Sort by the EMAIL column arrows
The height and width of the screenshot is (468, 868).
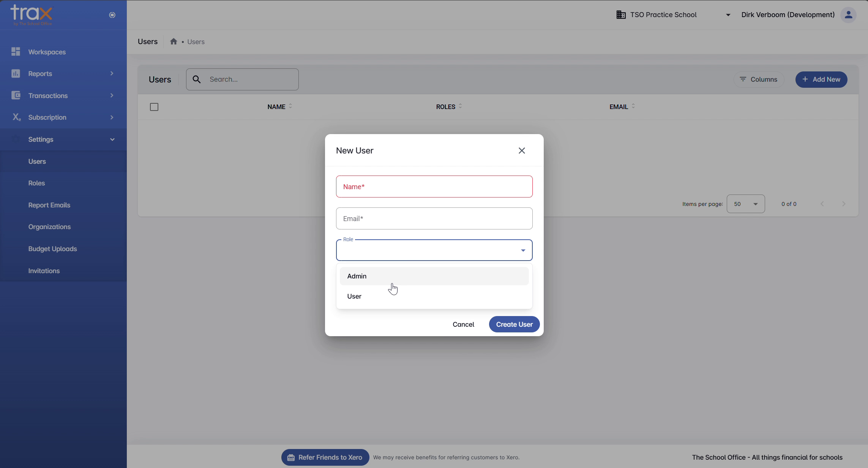pos(633,106)
